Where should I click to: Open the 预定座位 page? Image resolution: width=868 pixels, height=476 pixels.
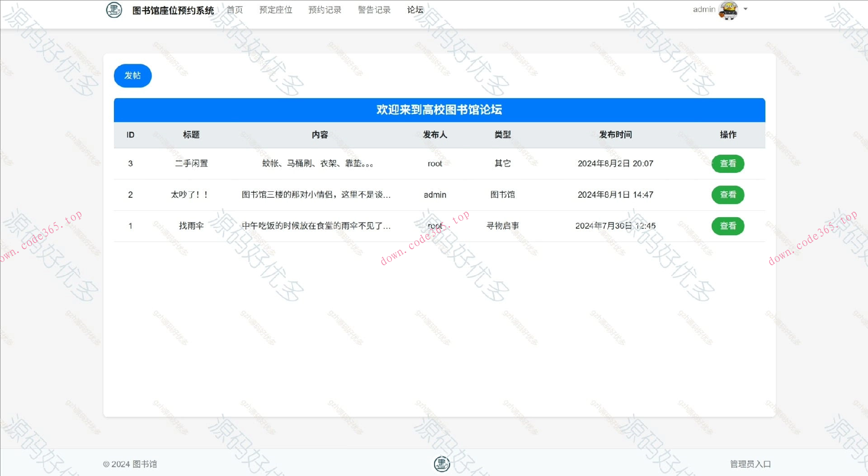(x=275, y=10)
